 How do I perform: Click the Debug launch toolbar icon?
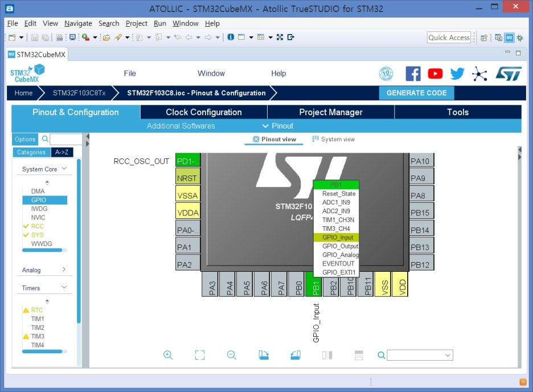click(x=85, y=38)
